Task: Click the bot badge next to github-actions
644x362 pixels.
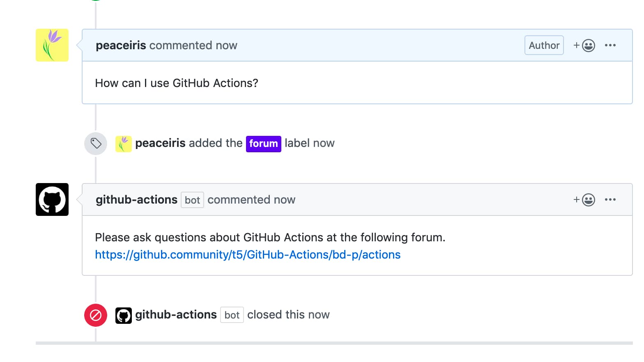Action: (x=192, y=200)
